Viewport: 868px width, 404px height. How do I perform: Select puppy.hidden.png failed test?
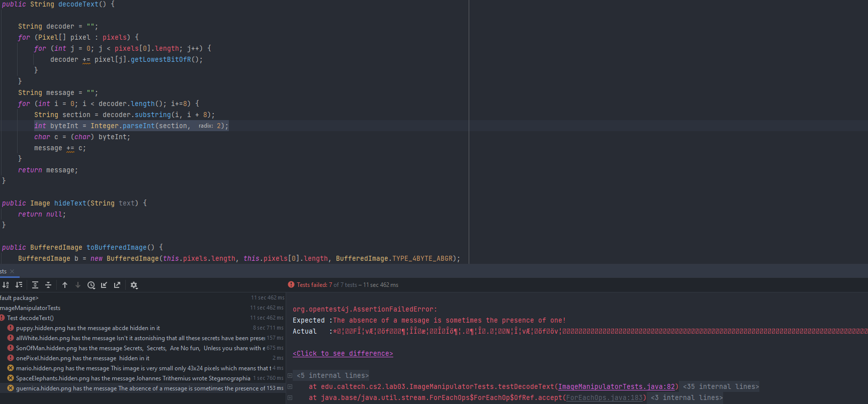[88, 328]
